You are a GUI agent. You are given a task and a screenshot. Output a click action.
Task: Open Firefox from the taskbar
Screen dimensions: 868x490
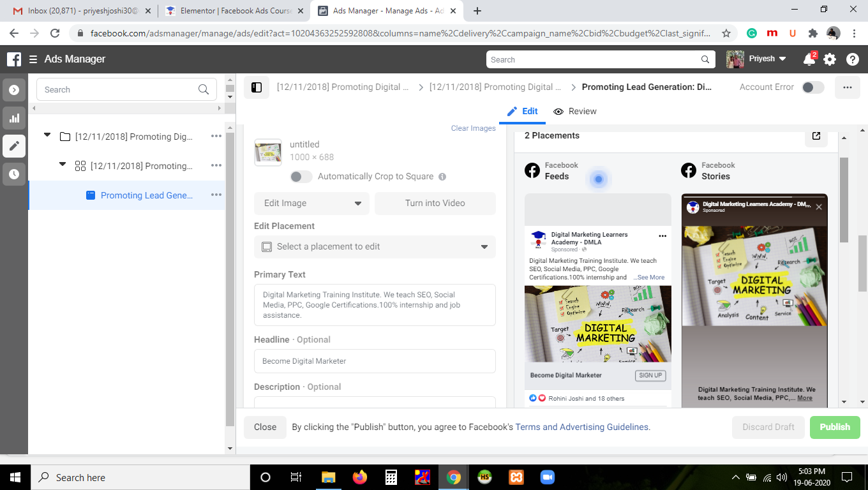click(360, 477)
